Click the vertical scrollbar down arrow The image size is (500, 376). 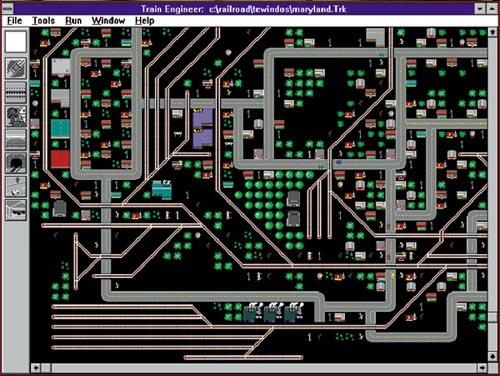(492, 356)
